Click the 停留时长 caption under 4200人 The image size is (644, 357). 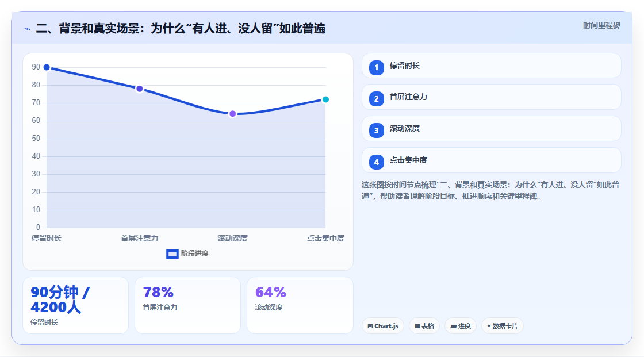[44, 323]
